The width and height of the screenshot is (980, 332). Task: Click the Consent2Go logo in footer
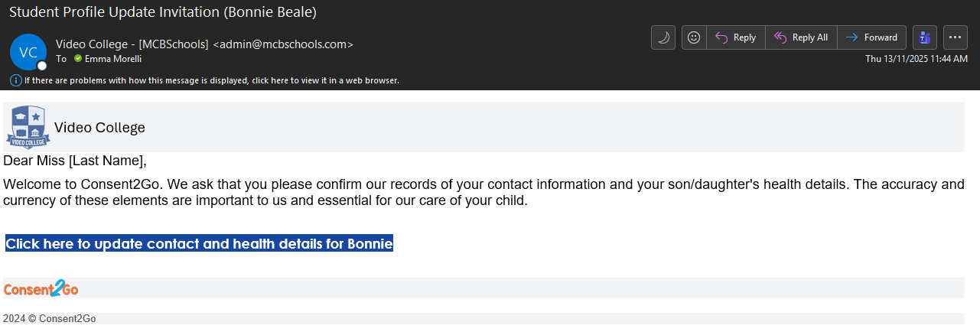coord(41,288)
